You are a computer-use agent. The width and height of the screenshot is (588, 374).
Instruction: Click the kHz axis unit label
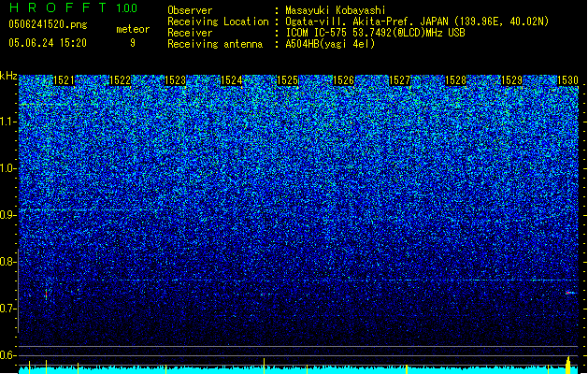pos(8,76)
